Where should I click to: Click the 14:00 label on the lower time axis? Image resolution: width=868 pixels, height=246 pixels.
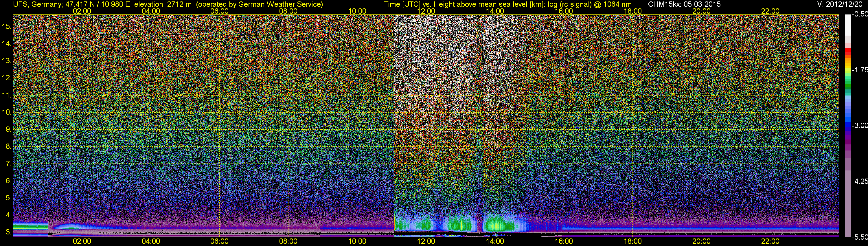[495, 241]
